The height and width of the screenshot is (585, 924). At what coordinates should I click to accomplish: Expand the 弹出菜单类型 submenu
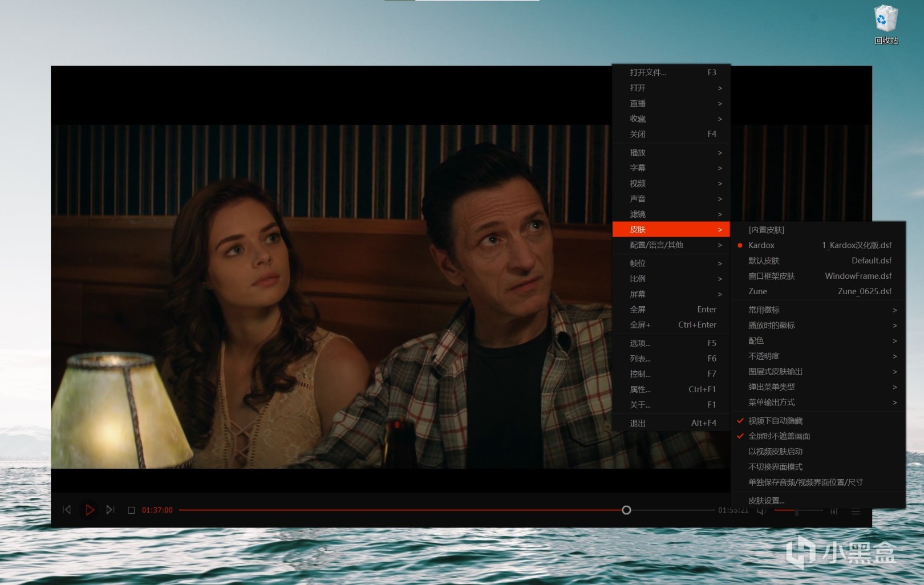(818, 387)
